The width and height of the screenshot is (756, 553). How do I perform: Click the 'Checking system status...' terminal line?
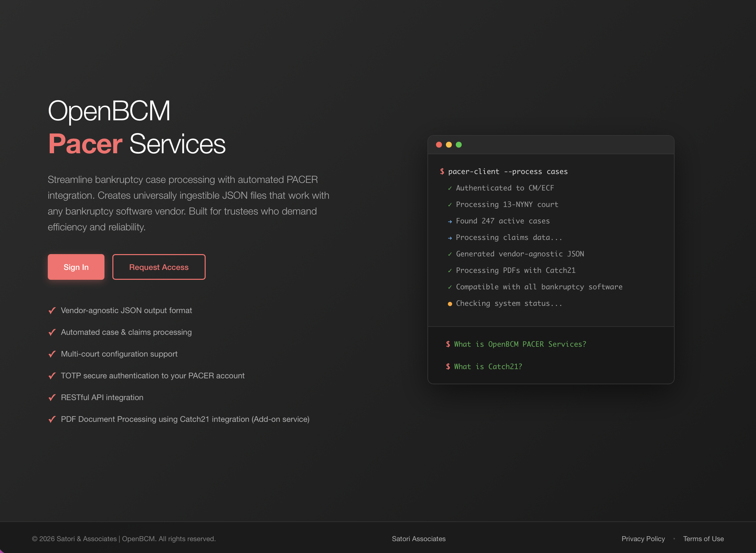[x=509, y=303]
